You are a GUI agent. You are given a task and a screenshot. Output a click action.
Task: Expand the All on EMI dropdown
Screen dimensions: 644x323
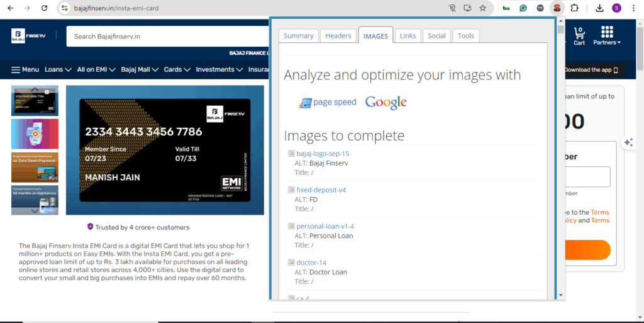(96, 69)
